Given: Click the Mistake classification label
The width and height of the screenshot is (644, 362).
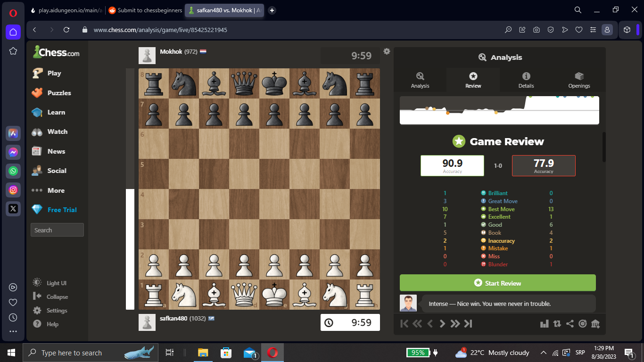Looking at the screenshot, I should (498, 248).
